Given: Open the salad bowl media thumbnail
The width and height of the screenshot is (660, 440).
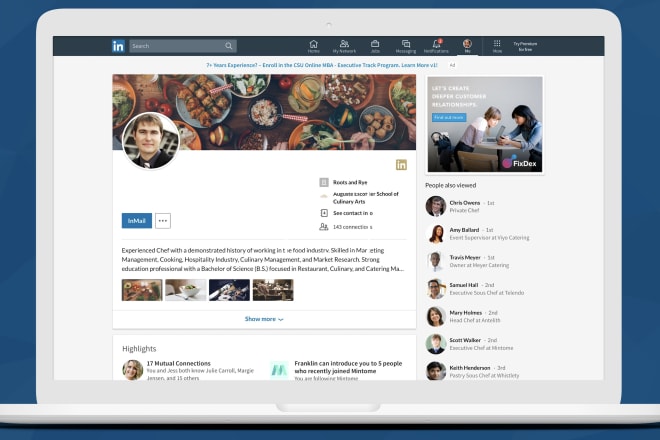Looking at the screenshot, I should pos(186,290).
